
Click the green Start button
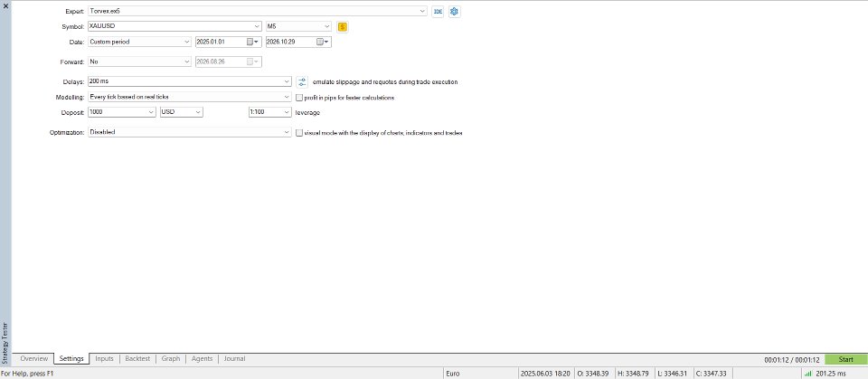pos(845,360)
